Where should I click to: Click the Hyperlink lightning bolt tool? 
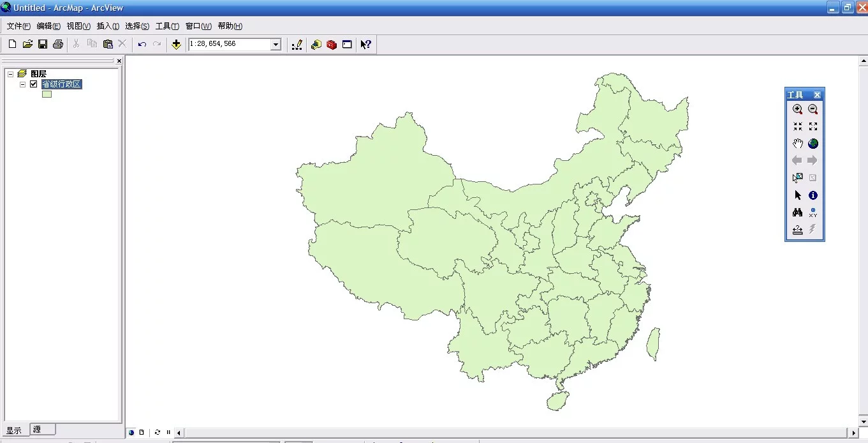[813, 230]
